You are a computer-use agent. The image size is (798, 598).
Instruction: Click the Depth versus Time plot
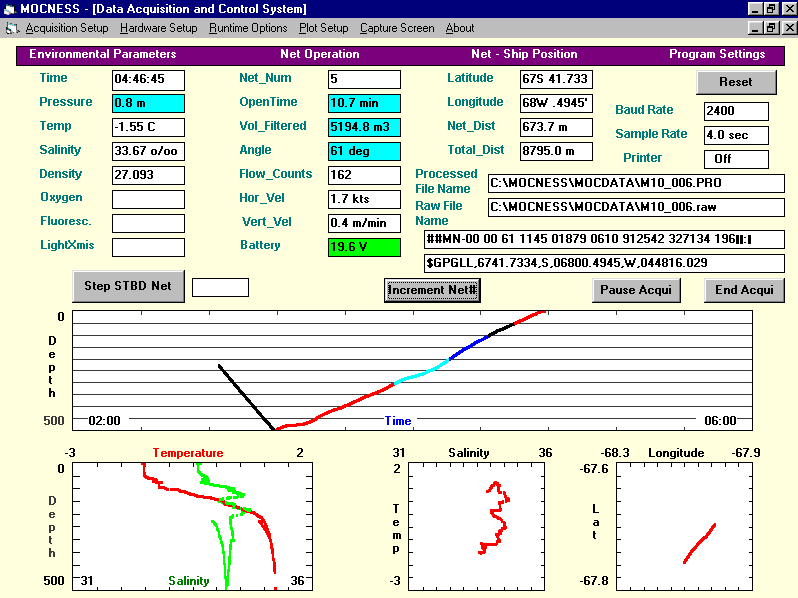[x=412, y=371]
